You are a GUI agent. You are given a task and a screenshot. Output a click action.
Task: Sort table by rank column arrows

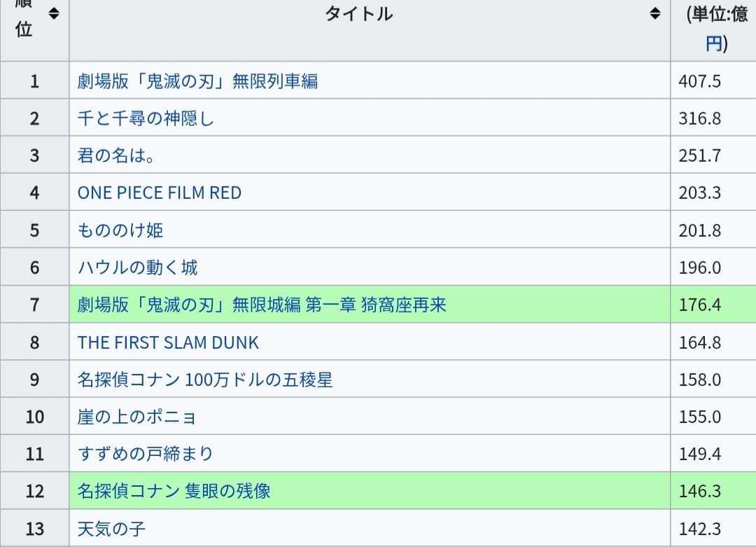tap(54, 13)
